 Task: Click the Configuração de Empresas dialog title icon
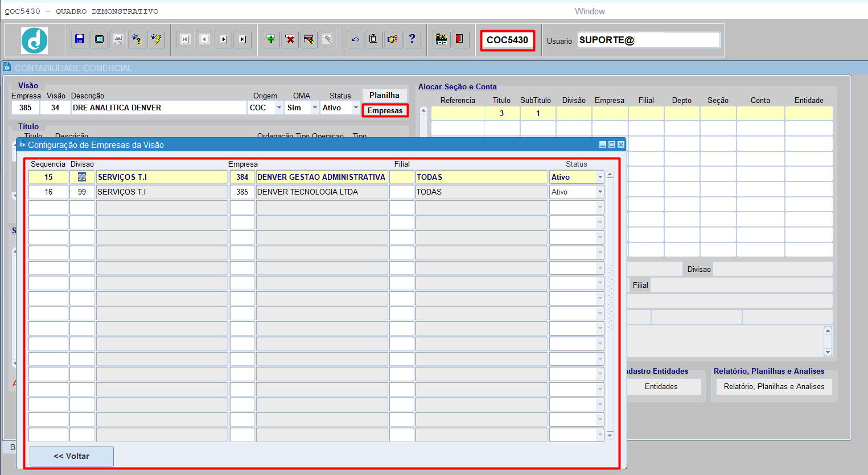tap(23, 144)
